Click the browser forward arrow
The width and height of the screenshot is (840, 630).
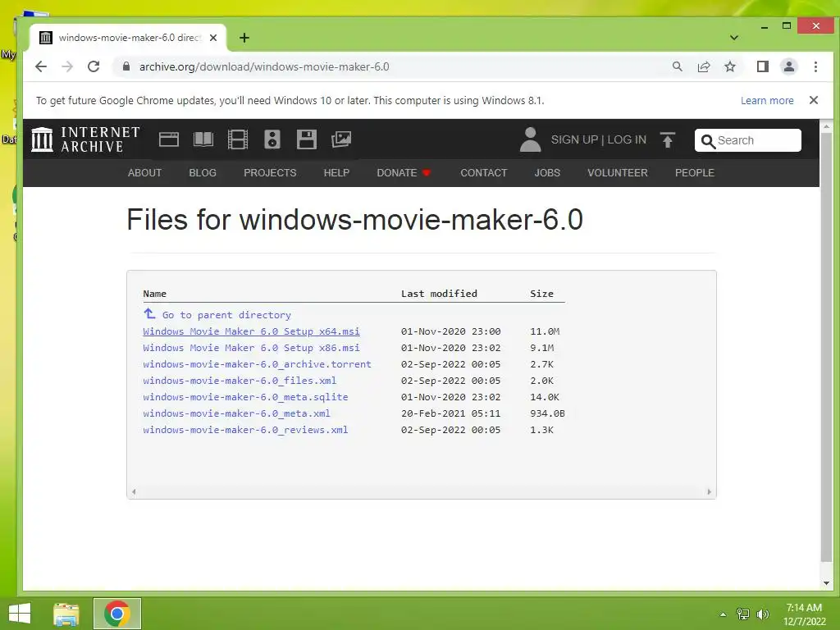coord(67,67)
